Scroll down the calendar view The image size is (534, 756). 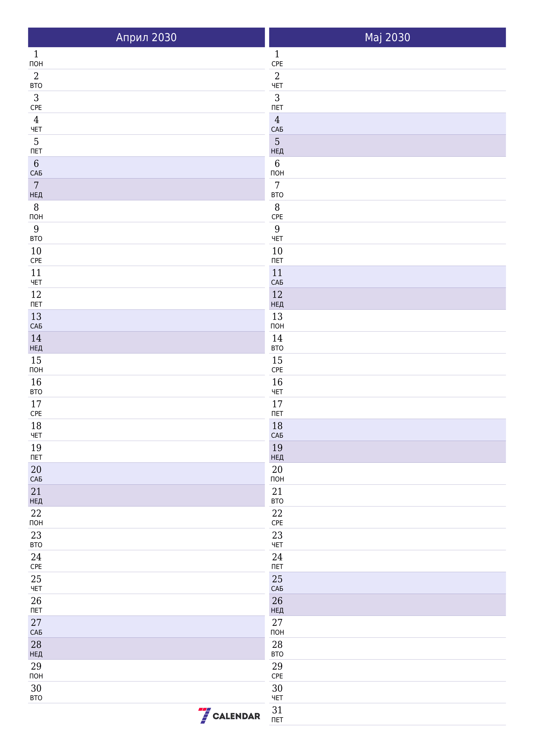pyautogui.click(x=267, y=378)
